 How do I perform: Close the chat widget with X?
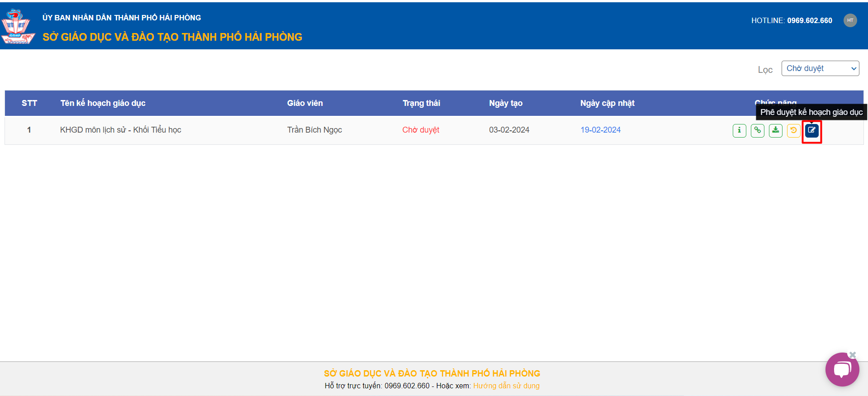pos(853,355)
